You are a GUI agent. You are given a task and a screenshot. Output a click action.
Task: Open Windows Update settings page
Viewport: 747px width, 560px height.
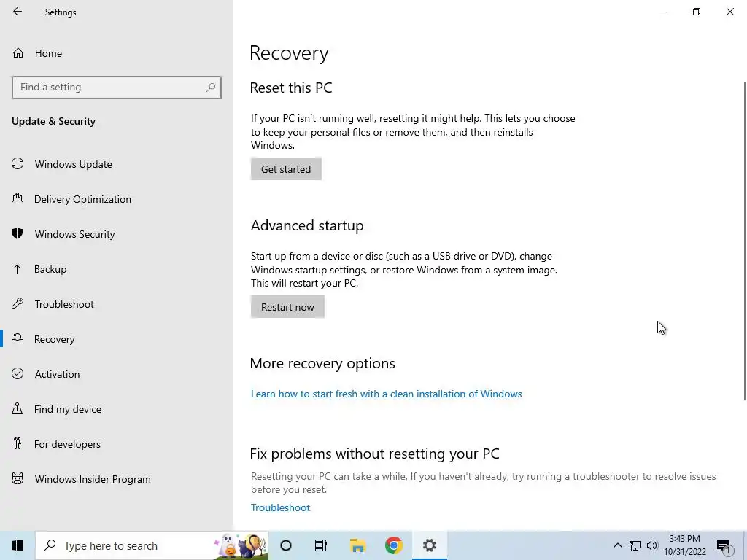pos(74,164)
